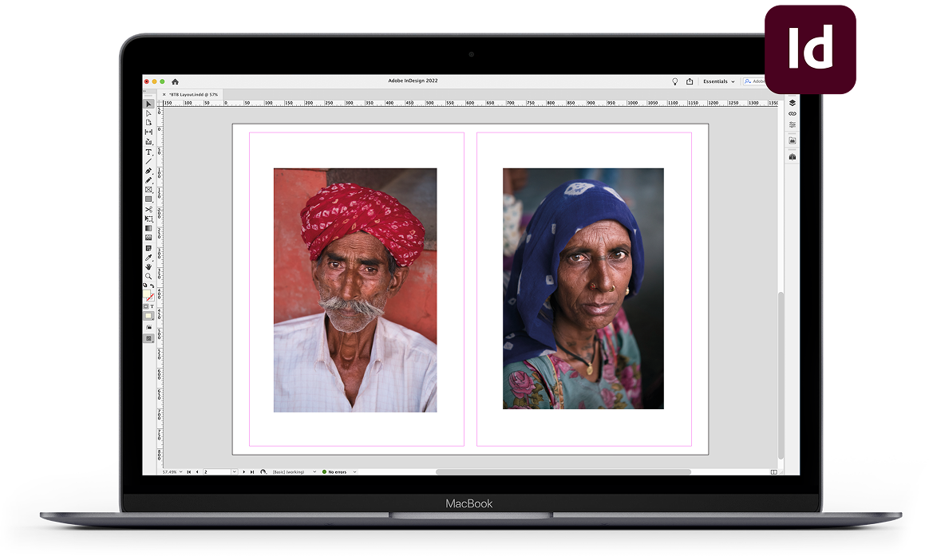Image resolution: width=929 pixels, height=560 pixels.
Task: Select the Page tool
Action: click(x=148, y=123)
